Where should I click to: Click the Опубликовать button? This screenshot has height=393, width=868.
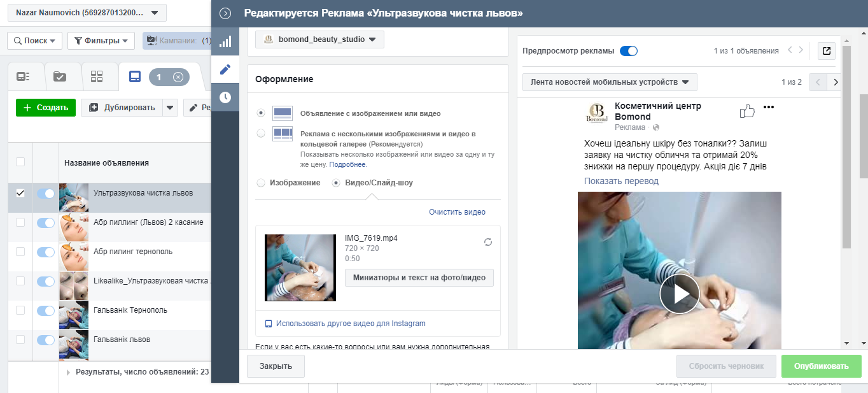click(822, 366)
